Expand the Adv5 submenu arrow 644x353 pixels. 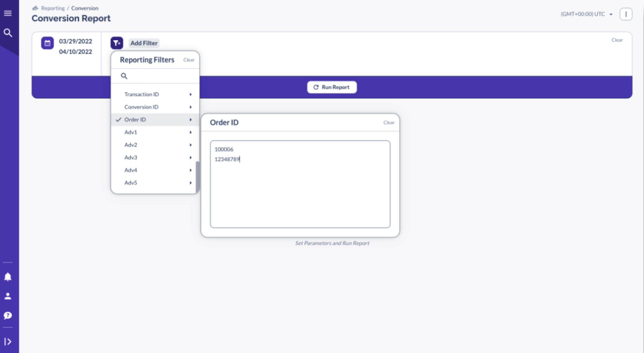(x=191, y=183)
